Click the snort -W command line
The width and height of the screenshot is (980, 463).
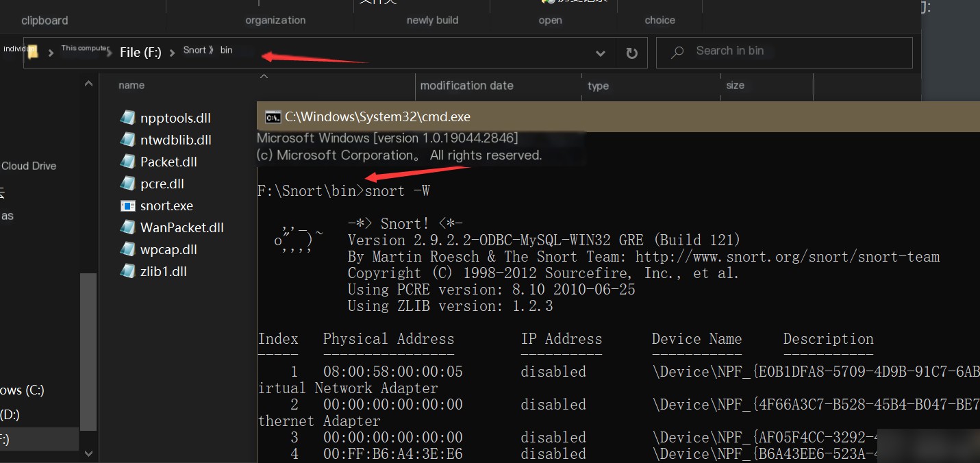(343, 191)
